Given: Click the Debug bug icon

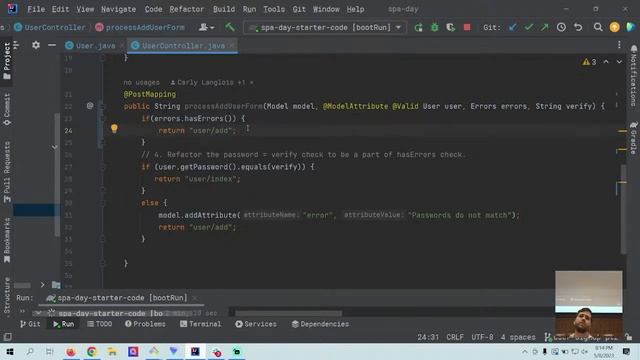Looking at the screenshot, I should (435, 27).
